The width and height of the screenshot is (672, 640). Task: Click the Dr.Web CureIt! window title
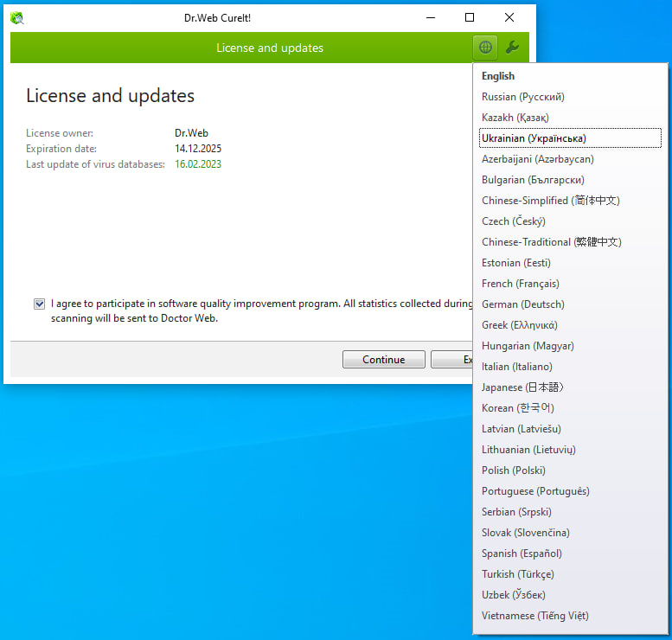(217, 18)
